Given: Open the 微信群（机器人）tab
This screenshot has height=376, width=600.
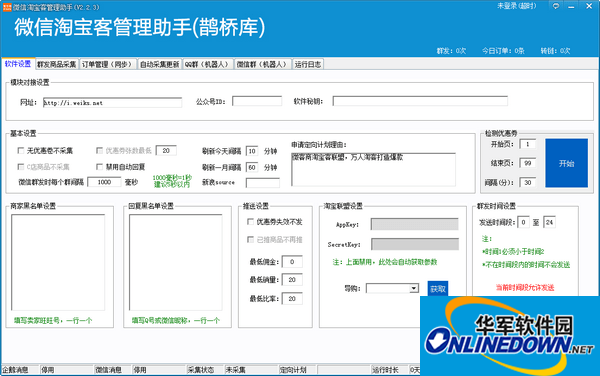Looking at the screenshot, I should pos(262,64).
